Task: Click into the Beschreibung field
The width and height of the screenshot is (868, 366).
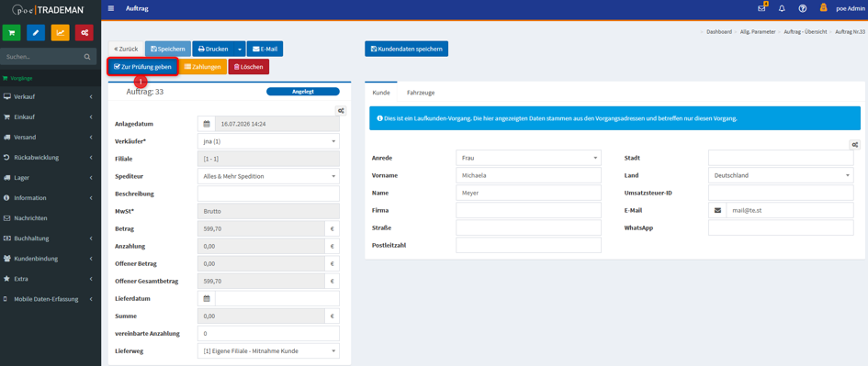Action: (x=268, y=194)
